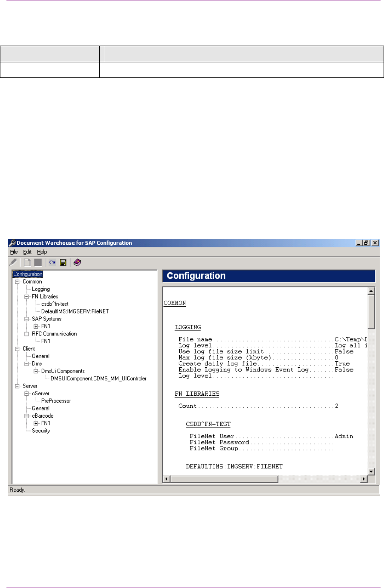
Task: Expand FN1 under cBarcode
Action: pos(36,423)
